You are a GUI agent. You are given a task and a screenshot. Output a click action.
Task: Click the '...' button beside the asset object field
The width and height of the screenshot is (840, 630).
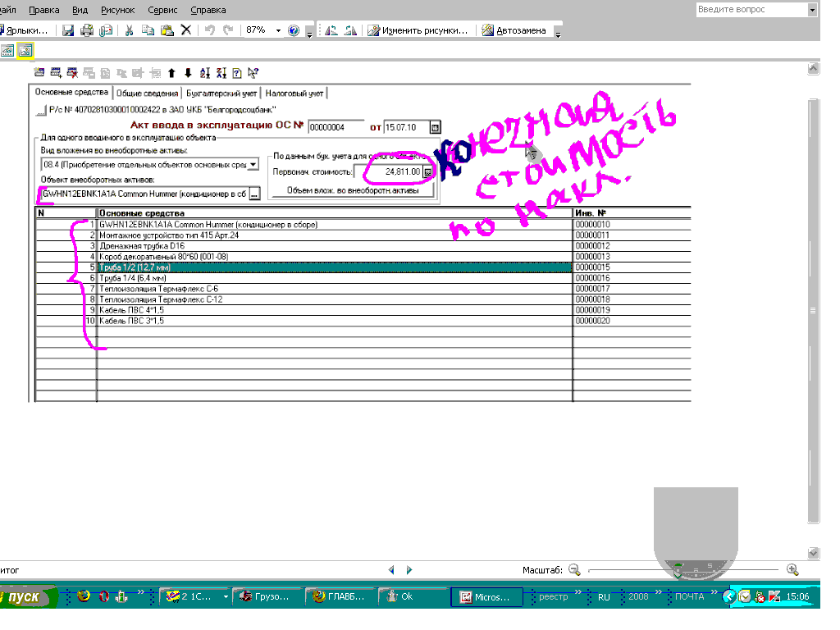255,194
